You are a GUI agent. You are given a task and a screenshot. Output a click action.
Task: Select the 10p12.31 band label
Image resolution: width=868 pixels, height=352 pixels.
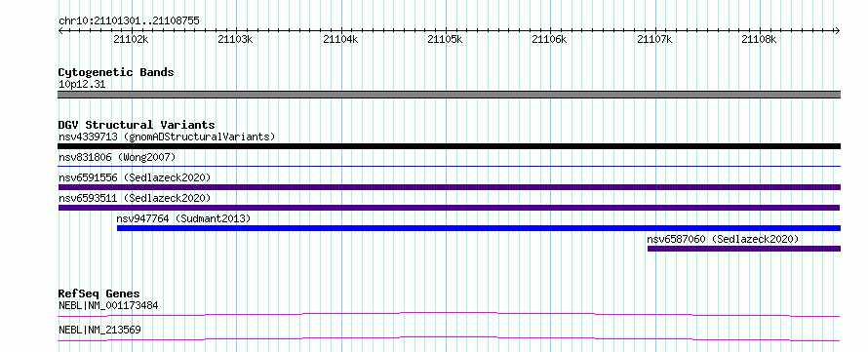click(x=82, y=85)
